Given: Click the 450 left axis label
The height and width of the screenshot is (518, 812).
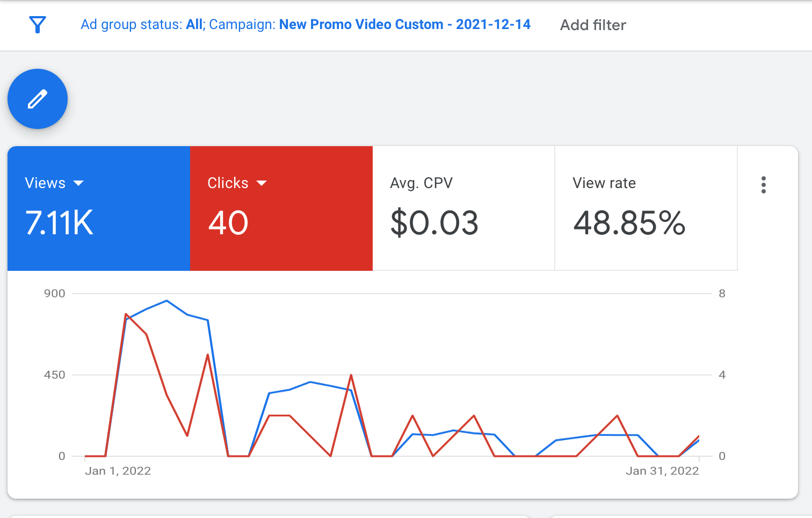Looking at the screenshot, I should [x=55, y=375].
